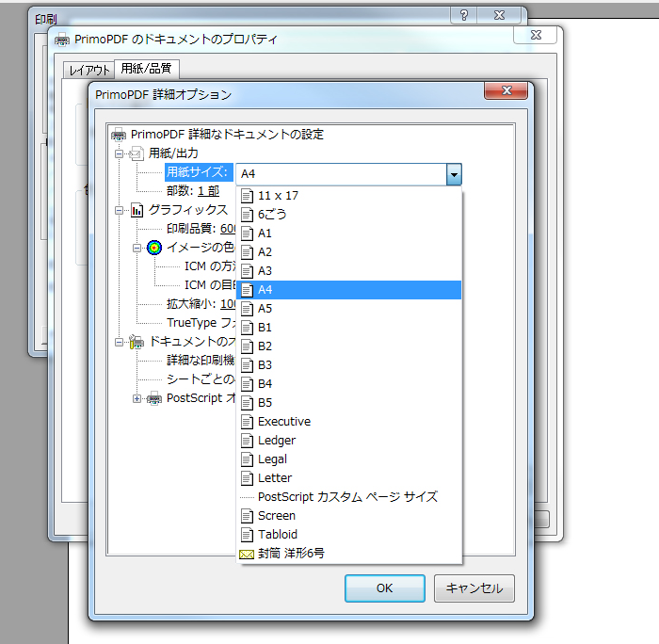Select the 用紙/品質 tab
The height and width of the screenshot is (644, 659).
point(146,69)
